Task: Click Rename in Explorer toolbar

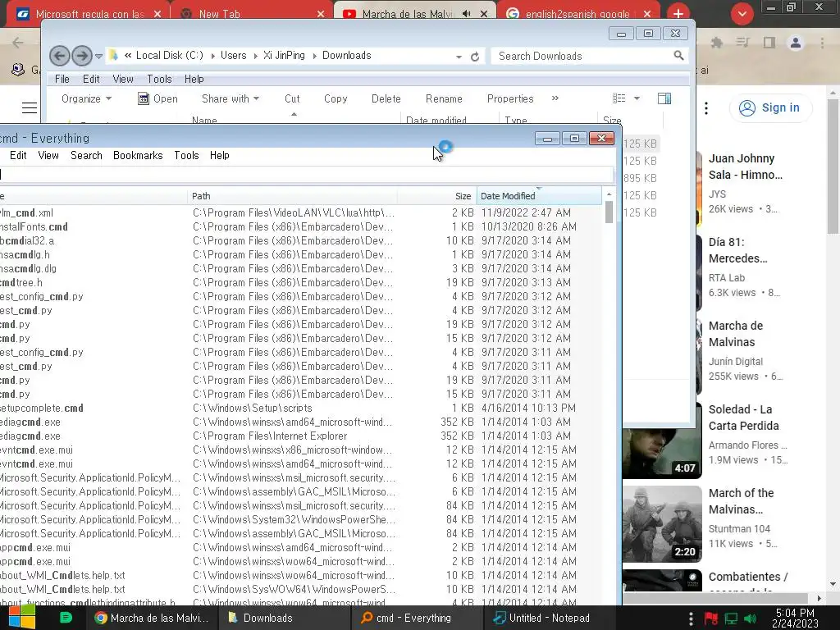Action: tap(444, 98)
